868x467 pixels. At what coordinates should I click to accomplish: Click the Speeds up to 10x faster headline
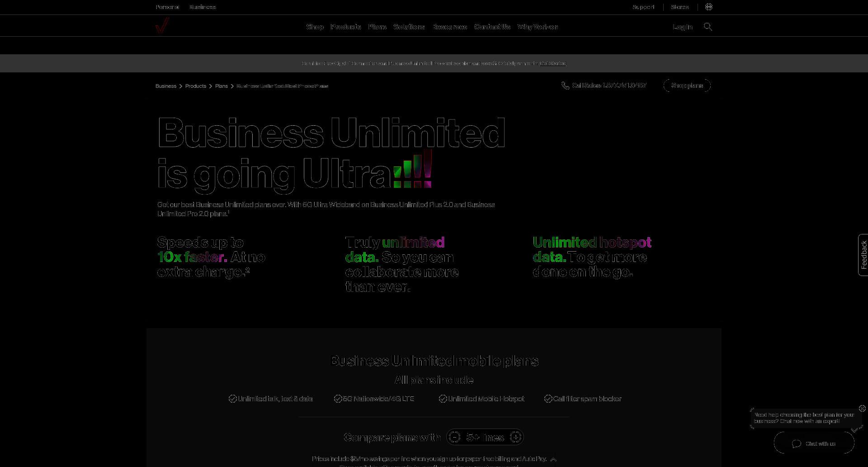pyautogui.click(x=211, y=257)
